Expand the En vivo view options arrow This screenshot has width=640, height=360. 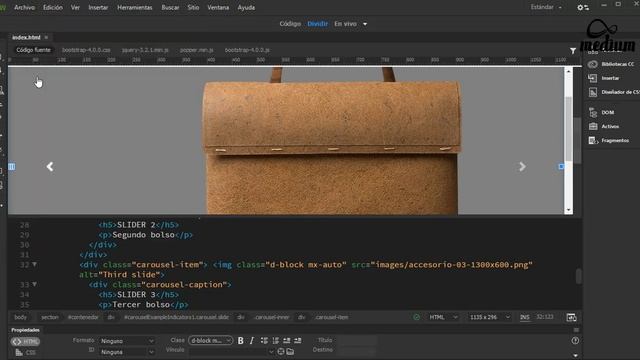click(x=365, y=24)
